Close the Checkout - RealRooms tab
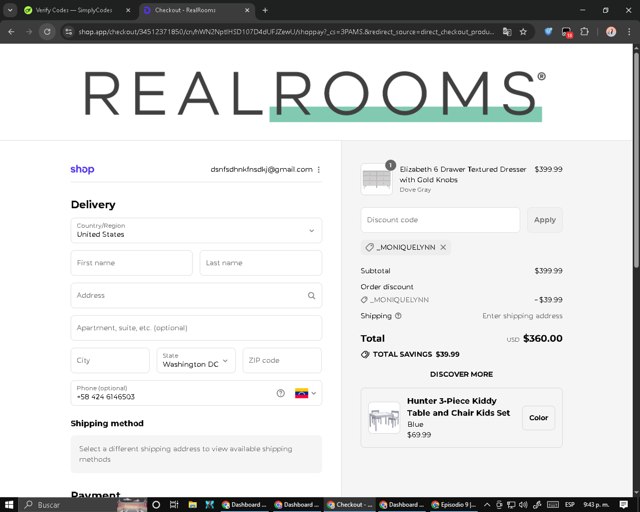This screenshot has height=512, width=640. pos(247,10)
